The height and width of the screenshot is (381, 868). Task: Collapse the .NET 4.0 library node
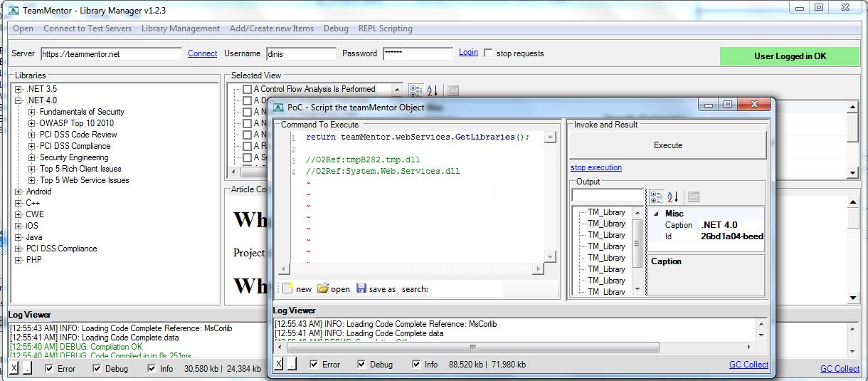pos(18,100)
